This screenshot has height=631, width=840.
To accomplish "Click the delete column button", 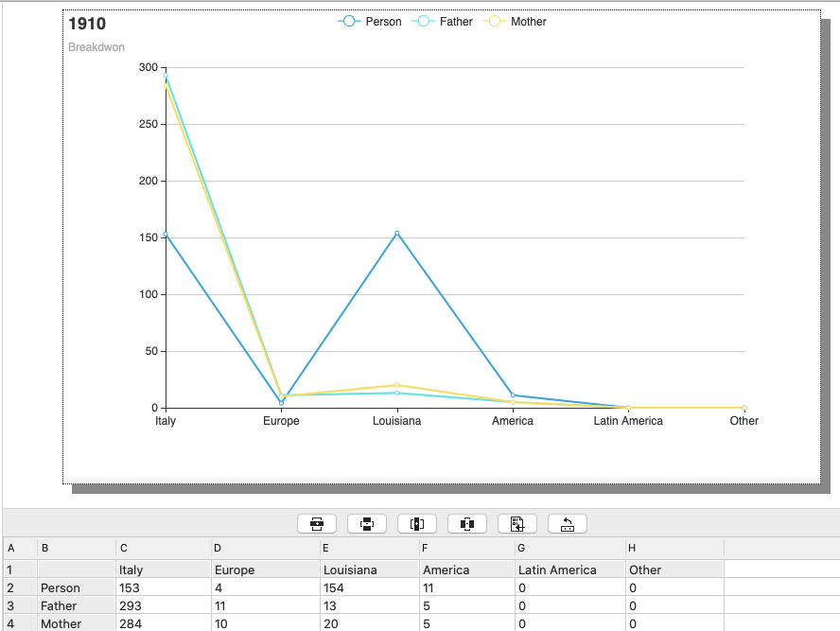I will (467, 523).
